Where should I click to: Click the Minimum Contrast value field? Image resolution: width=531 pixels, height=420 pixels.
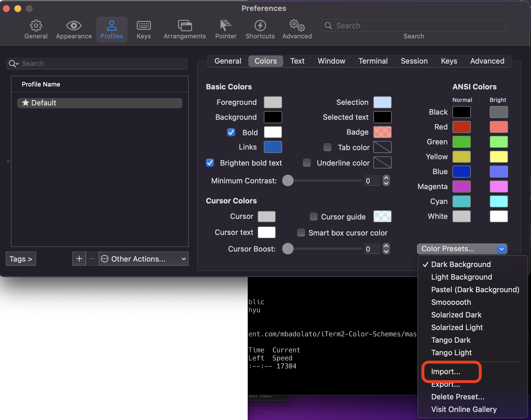tap(372, 180)
